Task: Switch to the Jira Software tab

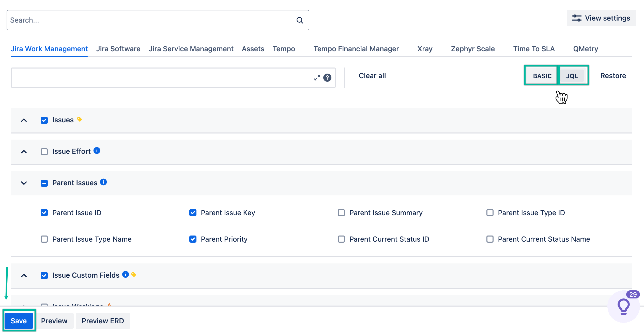Action: 118,49
